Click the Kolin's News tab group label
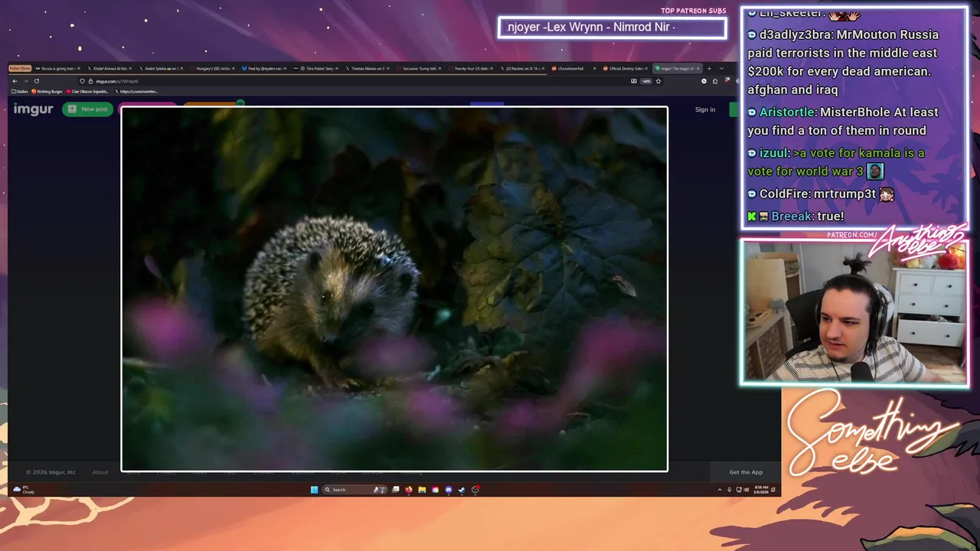Image resolution: width=980 pixels, height=551 pixels. point(20,68)
